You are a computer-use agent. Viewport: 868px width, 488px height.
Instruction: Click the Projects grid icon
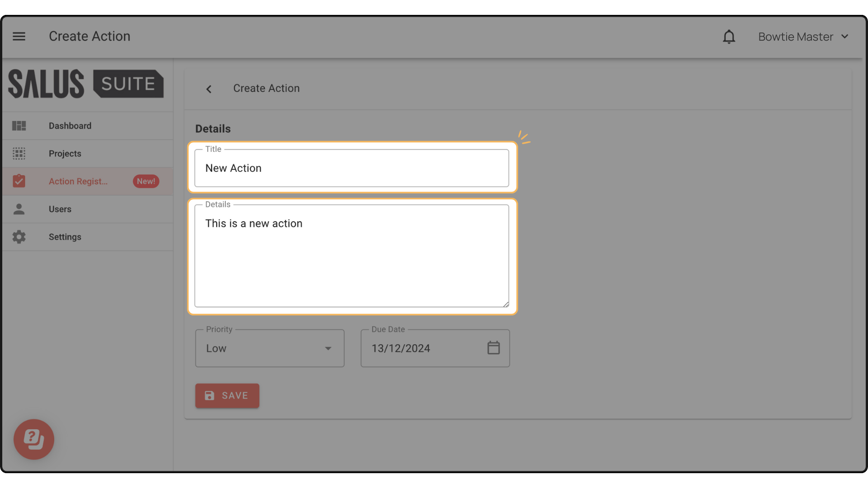click(x=19, y=154)
